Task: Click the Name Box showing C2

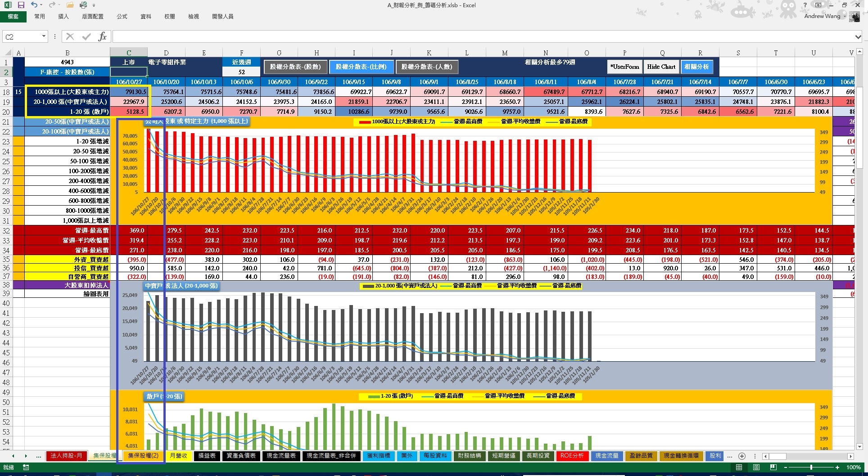Action: pyautogui.click(x=21, y=36)
